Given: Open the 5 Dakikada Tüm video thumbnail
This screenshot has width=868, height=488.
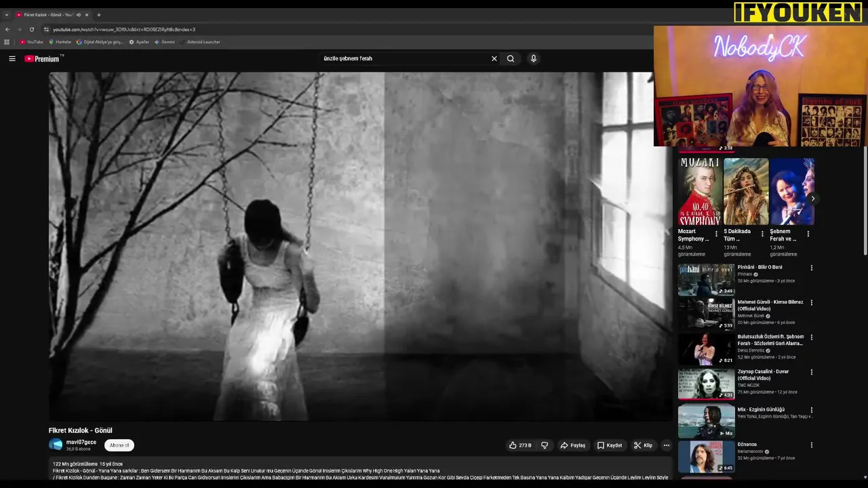Looking at the screenshot, I should 746,192.
